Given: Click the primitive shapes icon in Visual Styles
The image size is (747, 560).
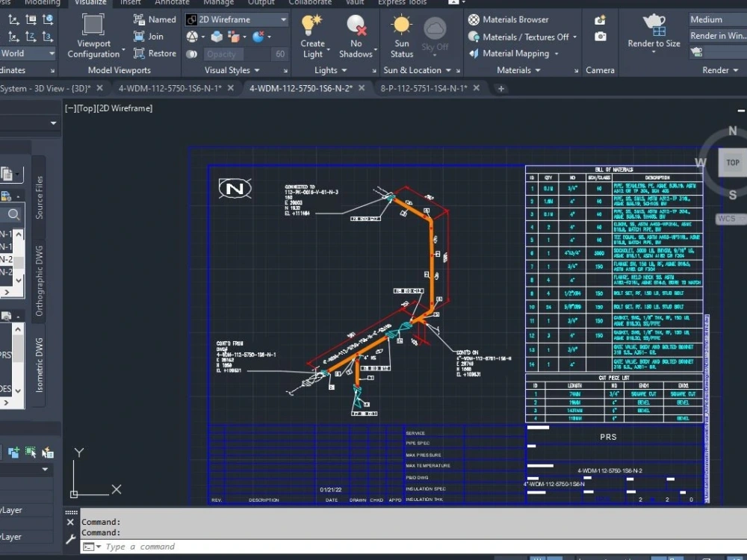Looking at the screenshot, I should tap(193, 37).
